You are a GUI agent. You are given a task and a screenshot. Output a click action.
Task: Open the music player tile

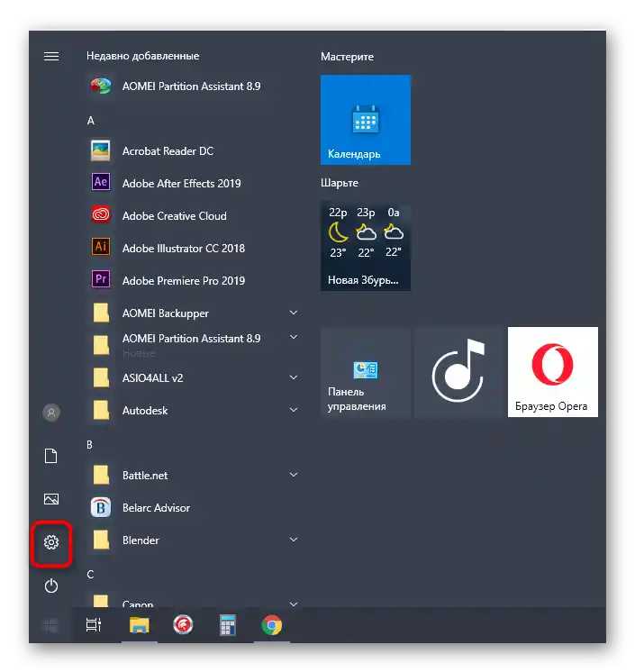point(458,372)
